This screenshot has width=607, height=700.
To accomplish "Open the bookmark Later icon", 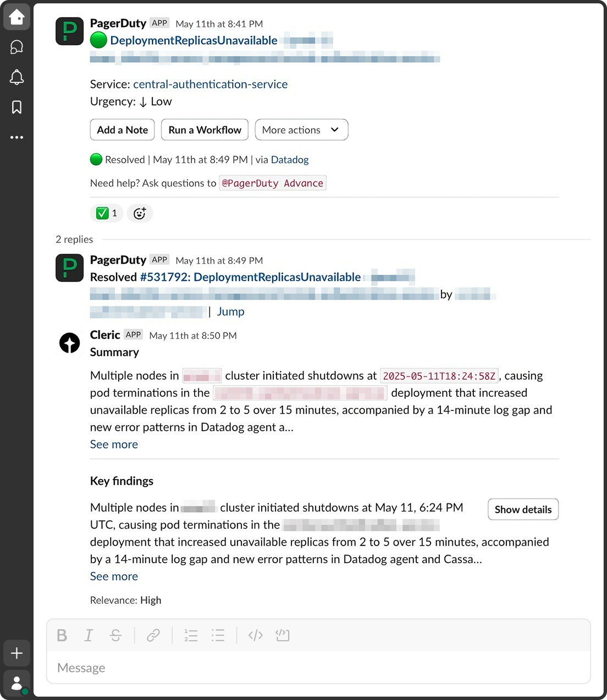I will [x=16, y=107].
